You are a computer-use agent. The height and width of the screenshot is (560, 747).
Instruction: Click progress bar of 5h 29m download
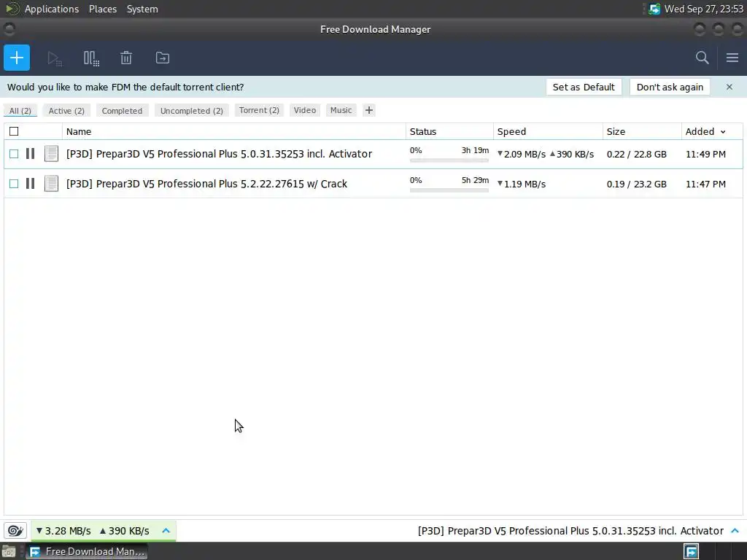[x=449, y=190]
